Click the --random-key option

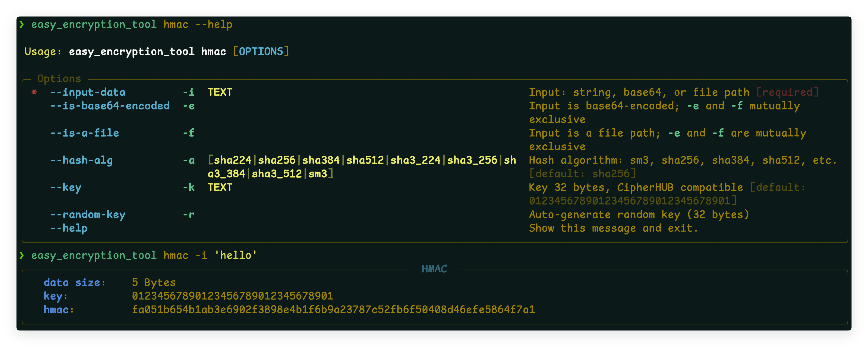coord(88,215)
